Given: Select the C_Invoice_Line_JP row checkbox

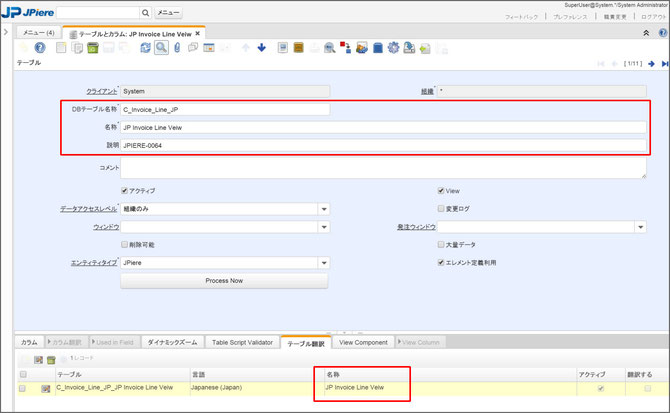Looking at the screenshot, I should (x=22, y=388).
